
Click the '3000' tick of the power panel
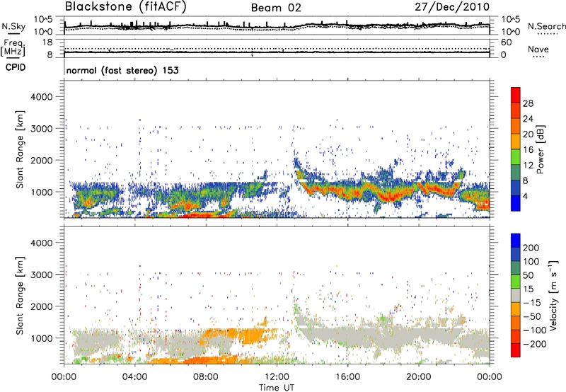[x=42, y=129]
